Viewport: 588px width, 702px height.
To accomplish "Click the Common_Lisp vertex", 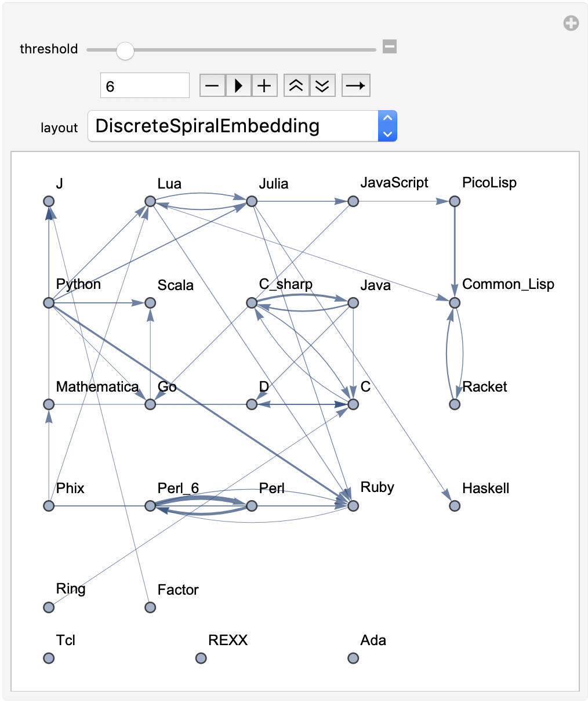I will point(455,303).
